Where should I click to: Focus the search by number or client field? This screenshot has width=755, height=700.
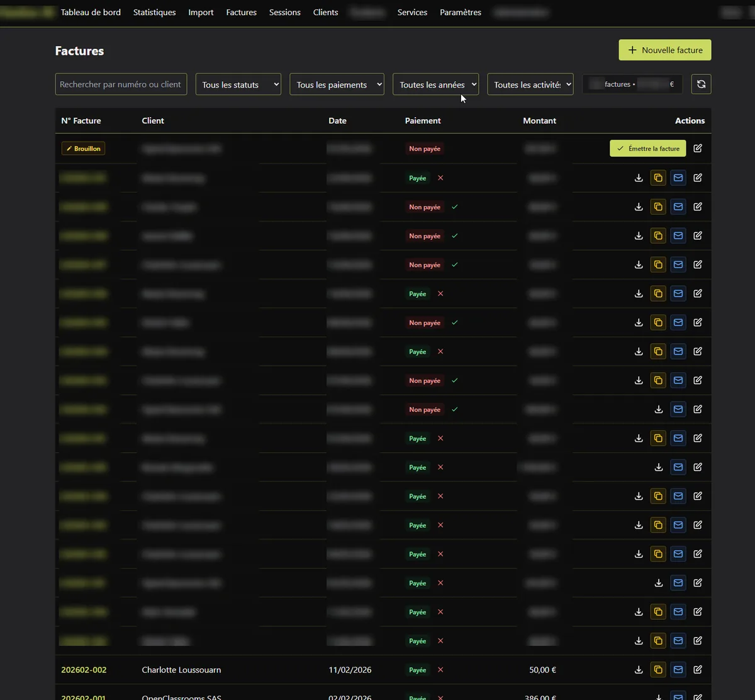click(121, 84)
